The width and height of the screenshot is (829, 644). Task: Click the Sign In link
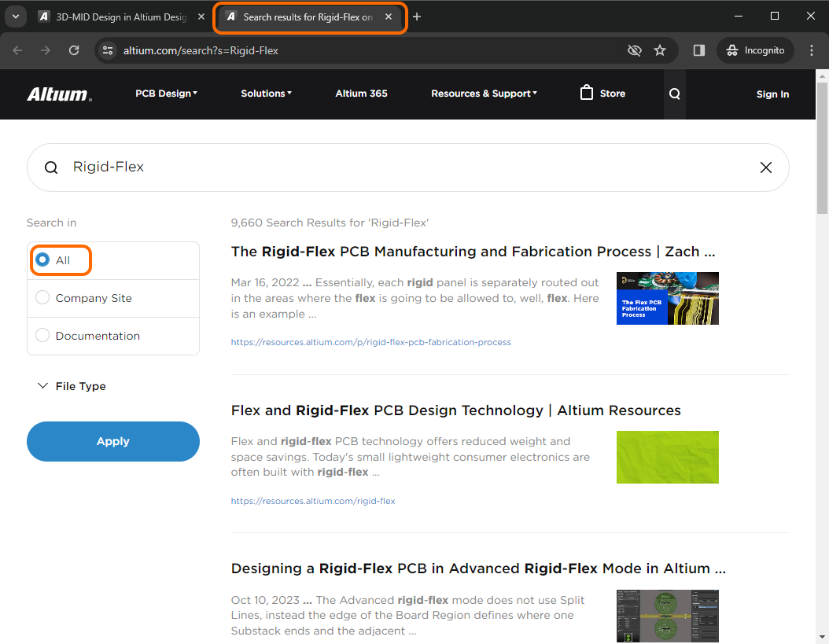pyautogui.click(x=772, y=94)
